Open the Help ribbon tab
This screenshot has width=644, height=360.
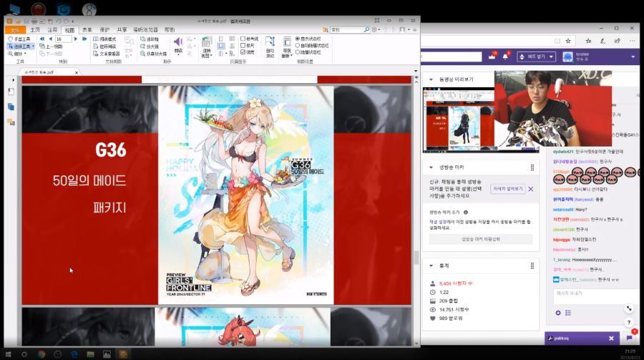coord(170,30)
